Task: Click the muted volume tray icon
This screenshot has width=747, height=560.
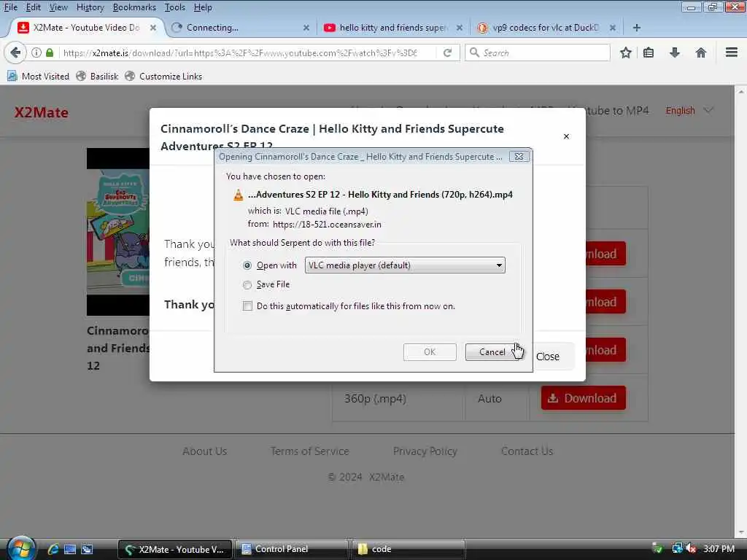Action: (x=691, y=548)
